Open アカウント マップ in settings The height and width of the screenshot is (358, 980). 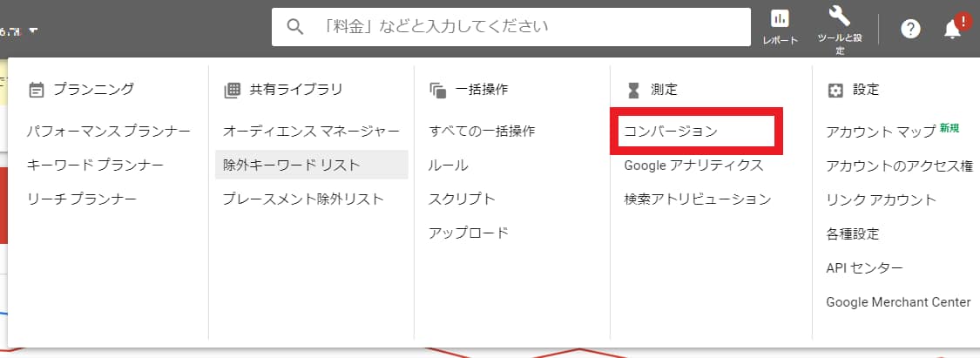pyautogui.click(x=880, y=132)
